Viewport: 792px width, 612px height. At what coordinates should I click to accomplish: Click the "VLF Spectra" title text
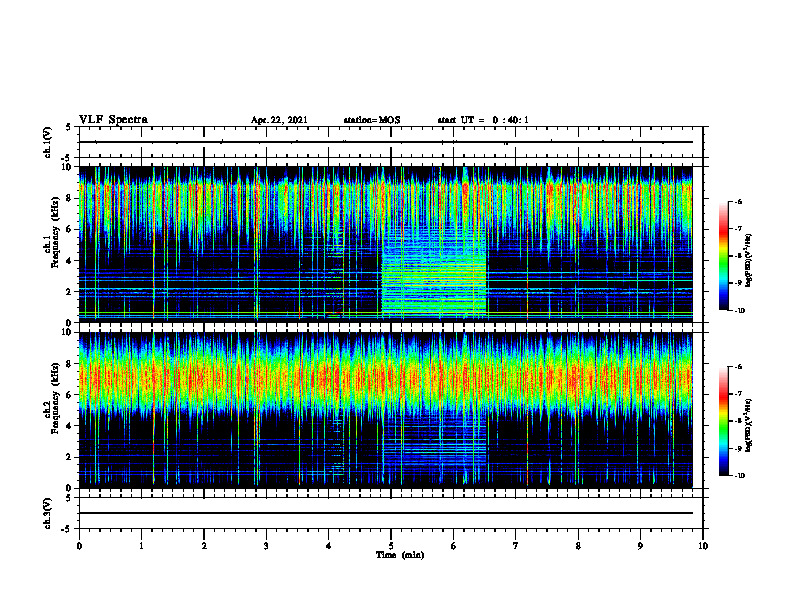[113, 120]
